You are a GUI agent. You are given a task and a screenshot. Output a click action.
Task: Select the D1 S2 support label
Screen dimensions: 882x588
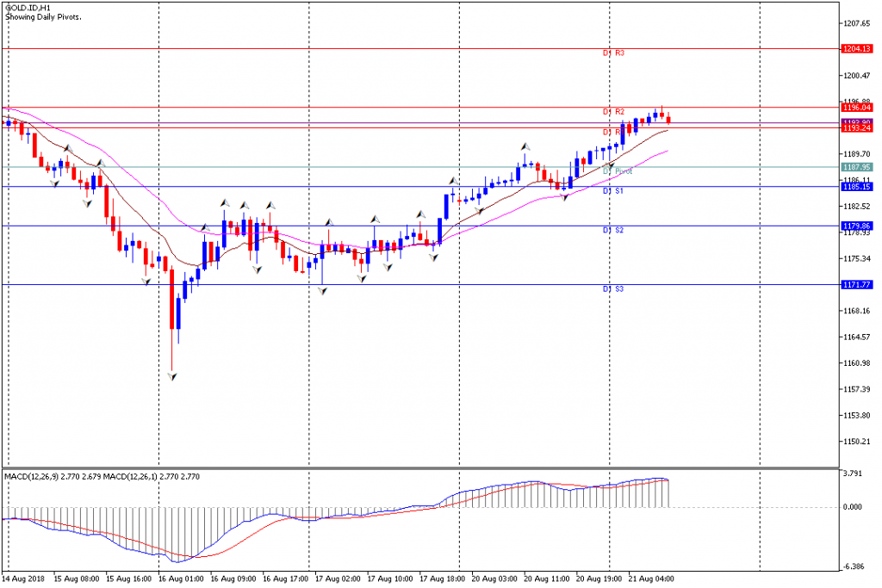click(613, 231)
